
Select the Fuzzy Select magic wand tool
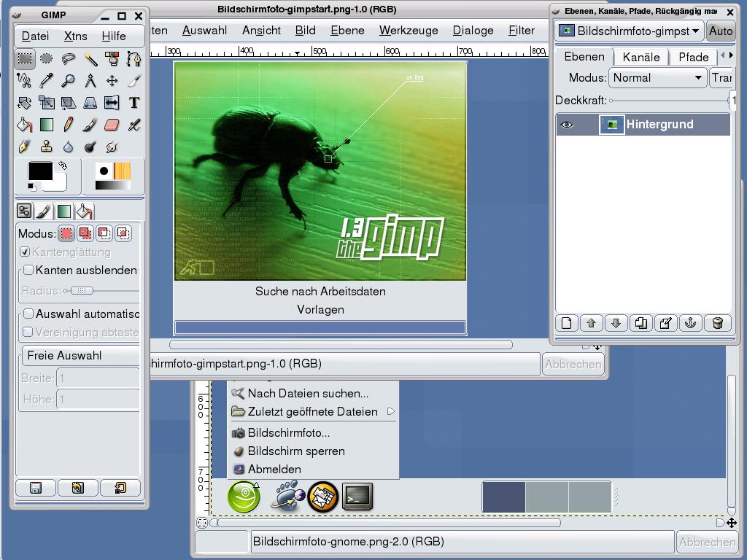90,59
